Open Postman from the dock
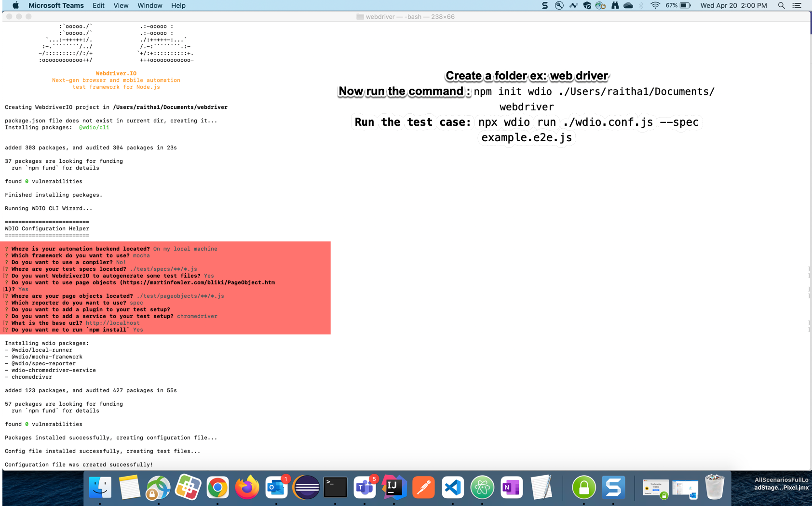This screenshot has width=812, height=506. (x=423, y=488)
